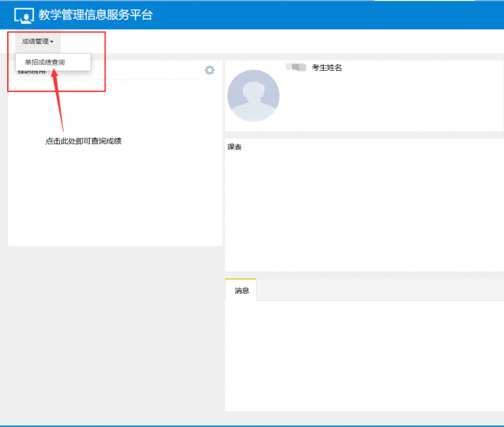Image resolution: width=504 pixels, height=427 pixels.
Task: Click the 点击此处即可查询成绩 annotation text
Action: click(x=83, y=141)
